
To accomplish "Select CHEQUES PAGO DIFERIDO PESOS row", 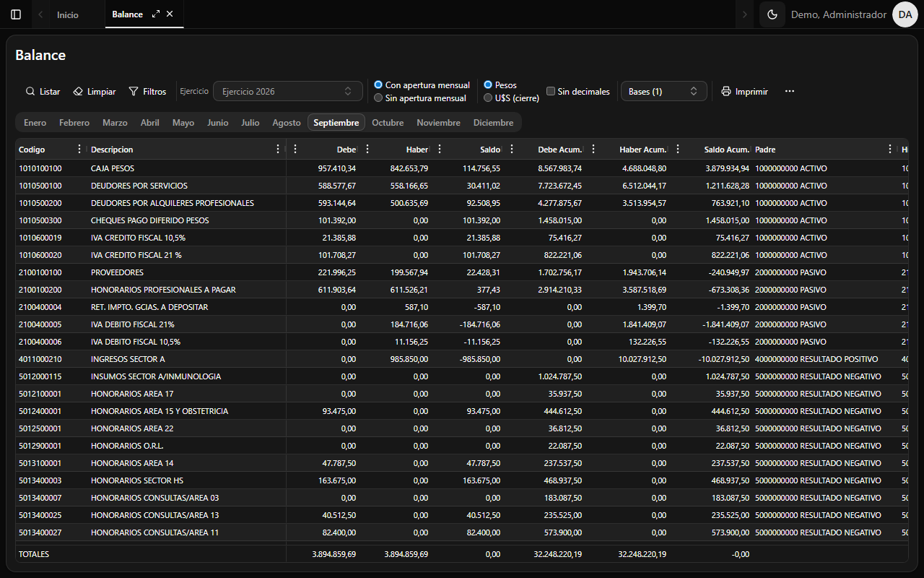I will point(462,220).
